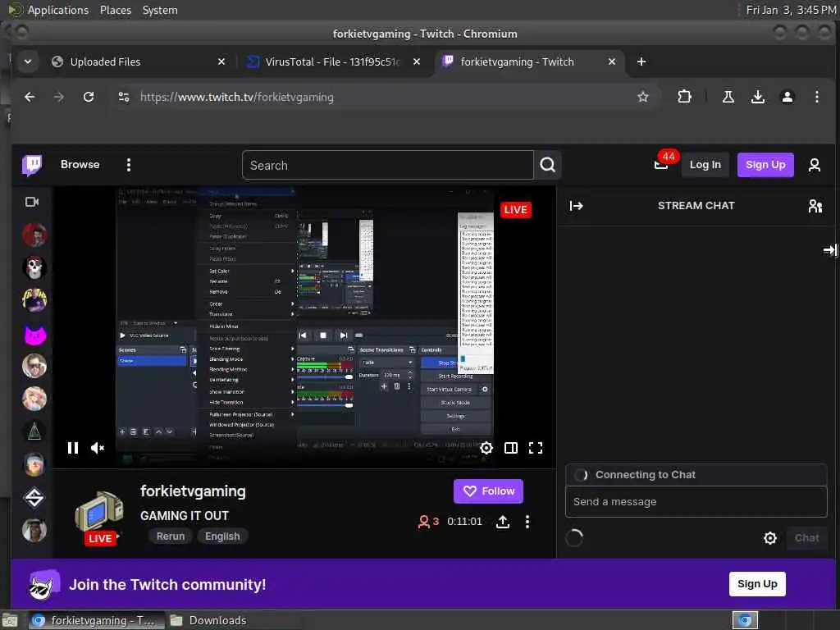The width and height of the screenshot is (840, 630).
Task: Follow the forkietvgaming channel
Action: click(488, 491)
